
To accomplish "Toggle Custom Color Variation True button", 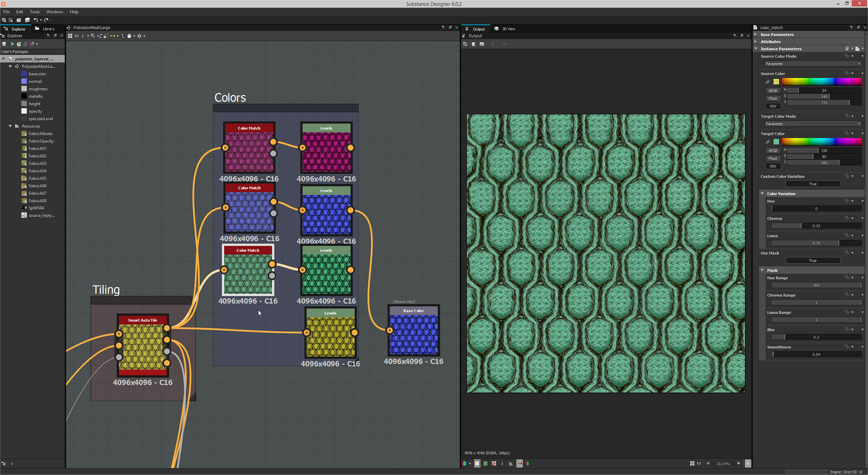I will click(x=812, y=184).
